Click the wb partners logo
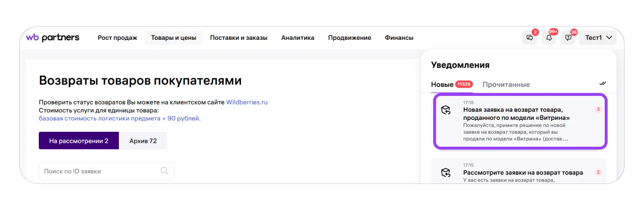 [x=53, y=37]
